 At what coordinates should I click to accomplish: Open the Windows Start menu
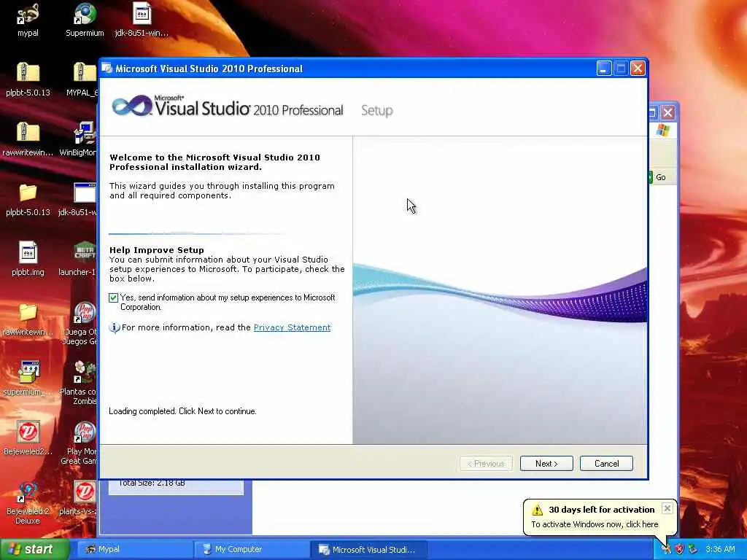tap(34, 549)
